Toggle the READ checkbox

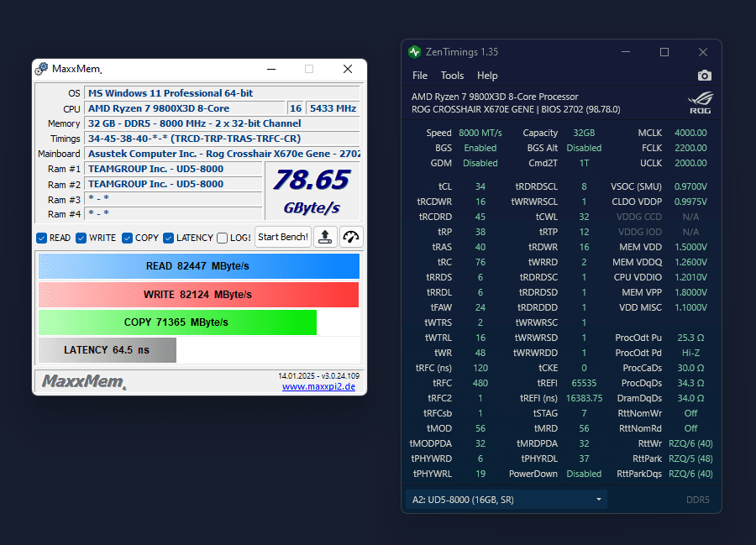pyautogui.click(x=42, y=238)
